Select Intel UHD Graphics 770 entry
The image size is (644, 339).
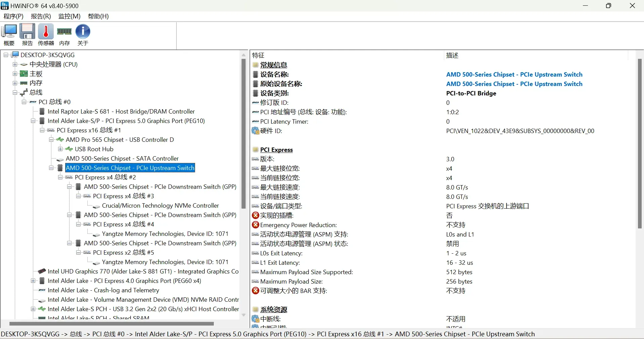(x=143, y=271)
